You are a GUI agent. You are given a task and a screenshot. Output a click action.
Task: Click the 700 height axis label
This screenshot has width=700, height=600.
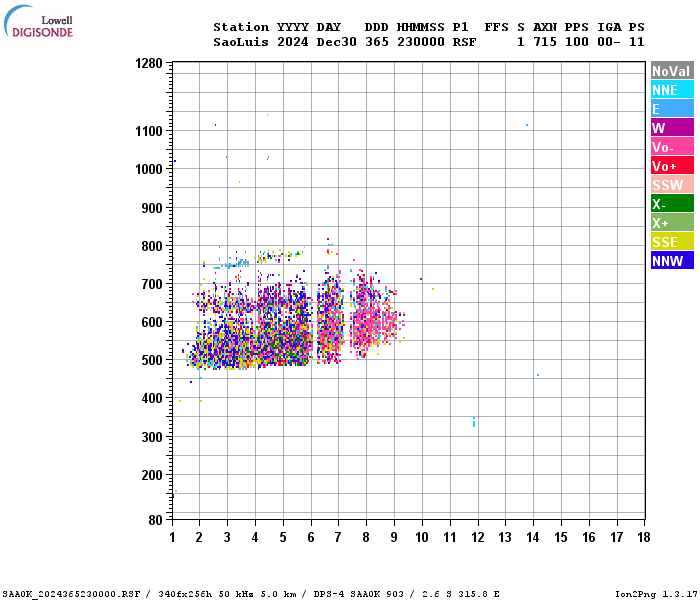click(152, 284)
